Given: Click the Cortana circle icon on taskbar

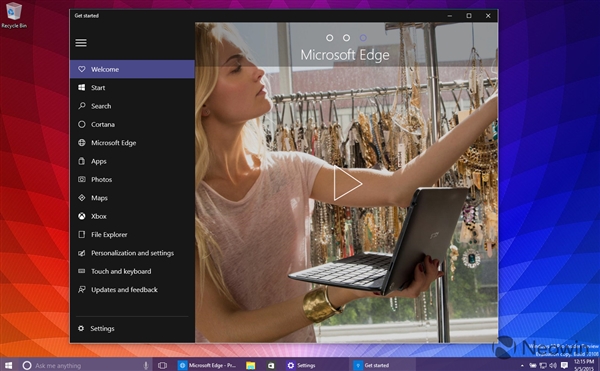Looking at the screenshot, I should [x=26, y=365].
